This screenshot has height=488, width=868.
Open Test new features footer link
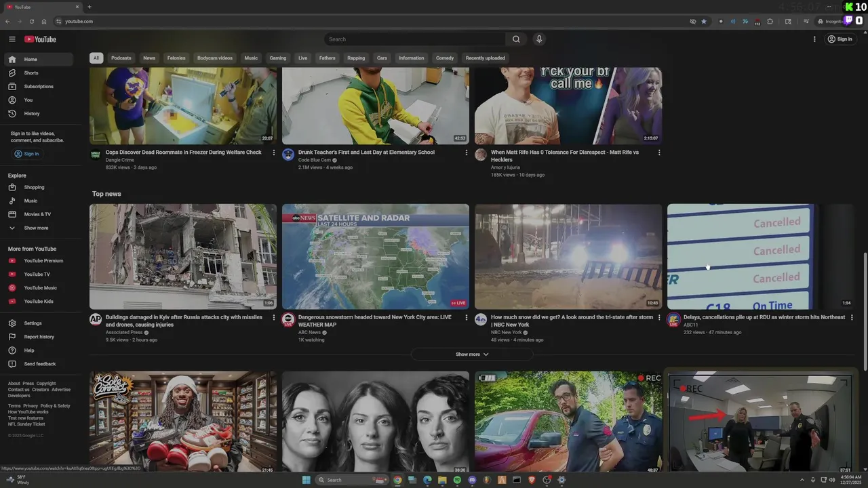26,418
